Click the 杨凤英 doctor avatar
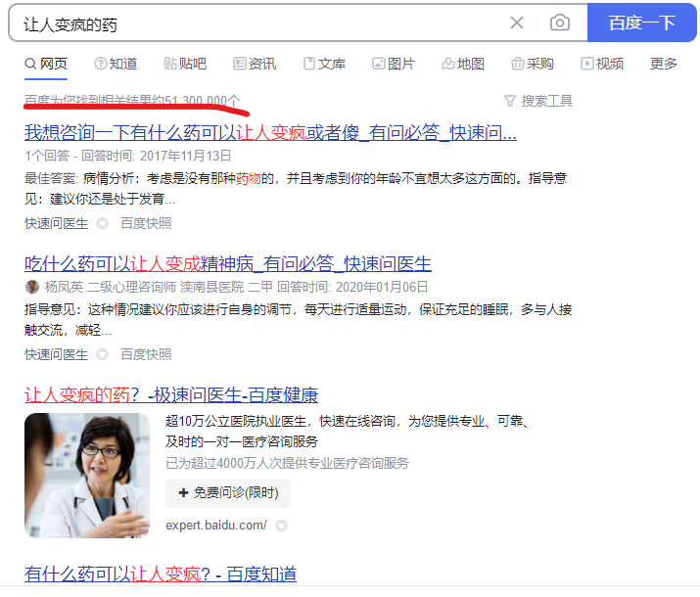The image size is (700, 597). [x=31, y=287]
